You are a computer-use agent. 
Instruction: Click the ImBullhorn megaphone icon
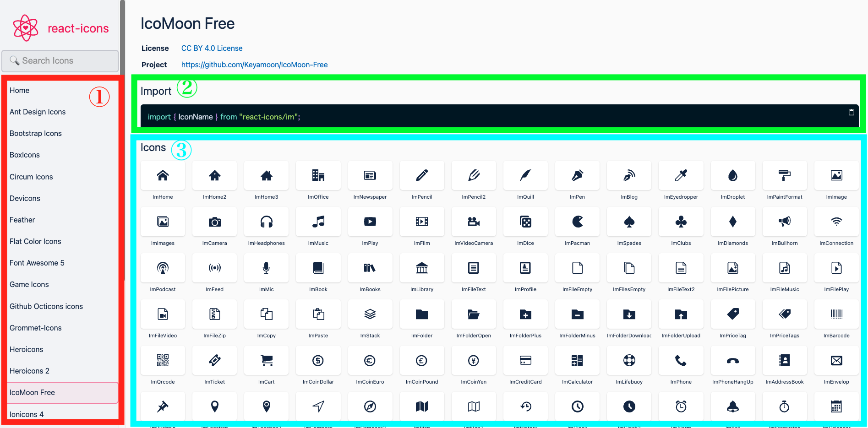tap(784, 222)
